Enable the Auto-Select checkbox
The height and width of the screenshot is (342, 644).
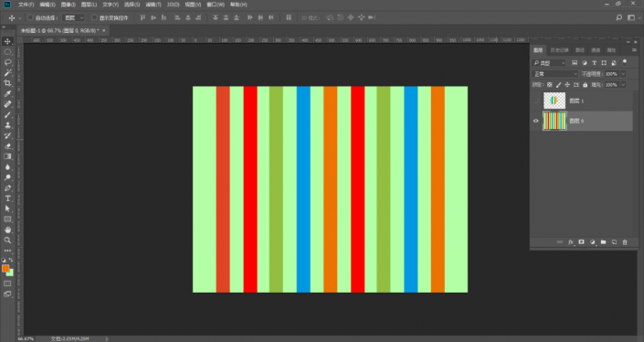[30, 17]
